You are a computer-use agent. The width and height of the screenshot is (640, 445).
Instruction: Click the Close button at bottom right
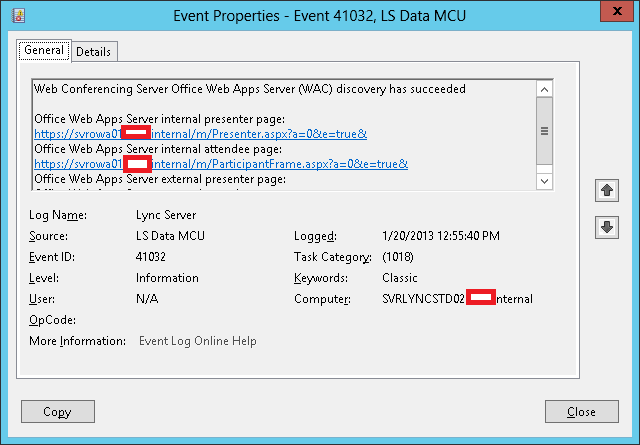(581, 411)
